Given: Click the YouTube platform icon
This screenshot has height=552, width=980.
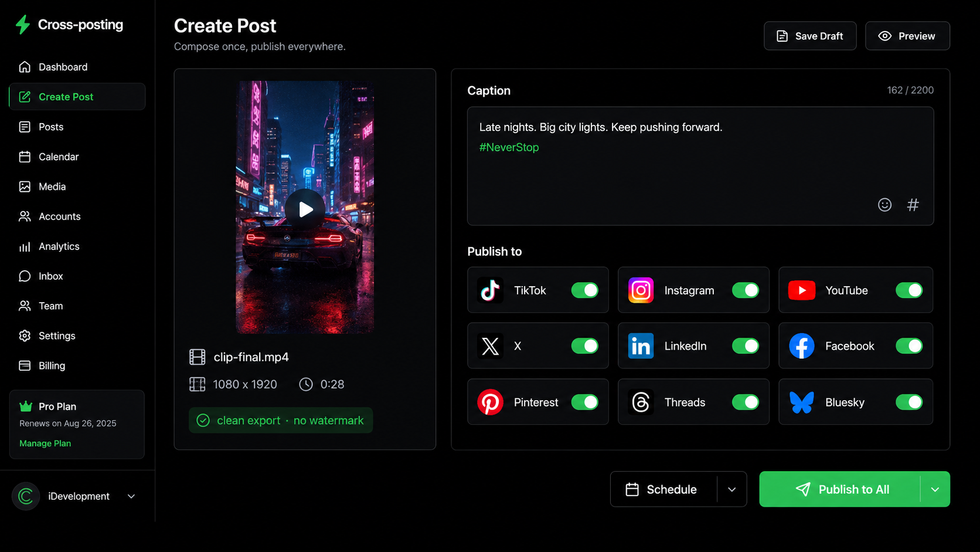Looking at the screenshot, I should coord(801,290).
